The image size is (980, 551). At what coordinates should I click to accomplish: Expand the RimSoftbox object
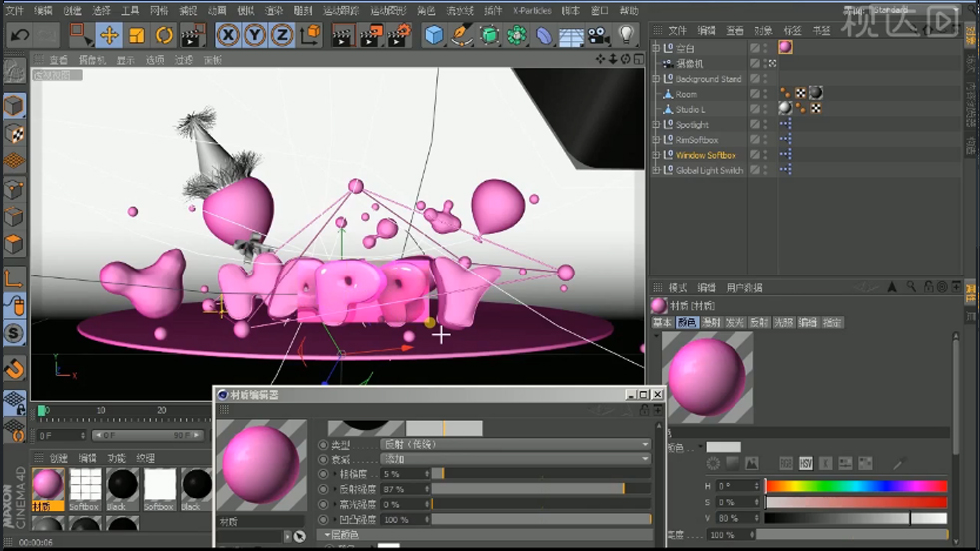pos(656,139)
